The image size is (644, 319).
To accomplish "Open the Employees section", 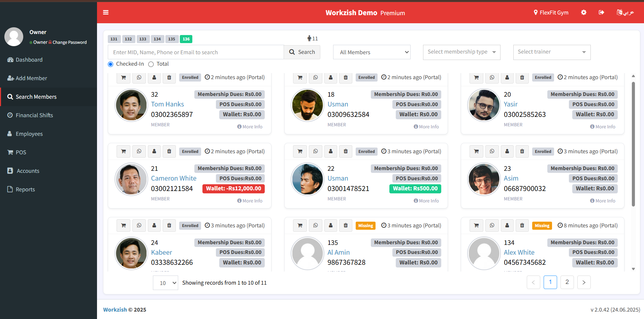I will pyautogui.click(x=49, y=134).
